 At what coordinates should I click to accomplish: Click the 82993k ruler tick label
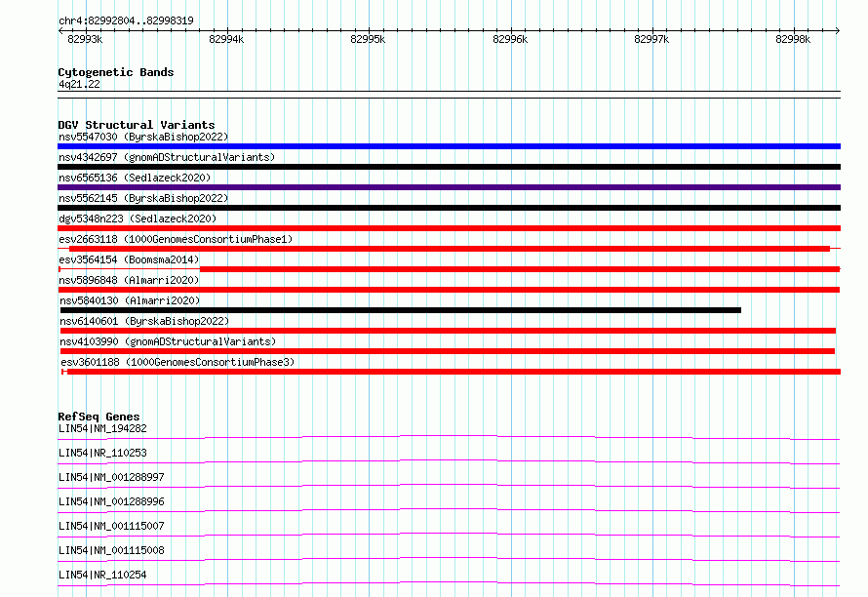(85, 39)
